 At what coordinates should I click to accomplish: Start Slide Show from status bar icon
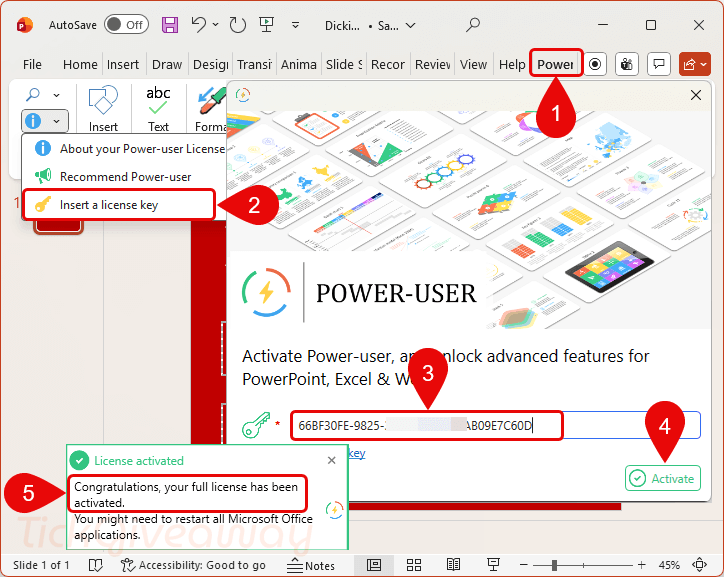(x=493, y=565)
